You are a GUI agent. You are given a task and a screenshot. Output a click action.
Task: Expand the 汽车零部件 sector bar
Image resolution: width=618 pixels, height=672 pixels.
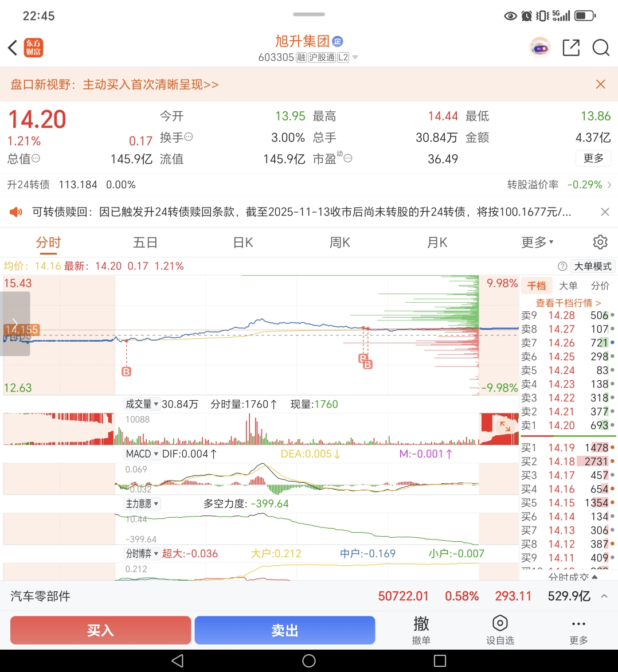[x=604, y=596]
